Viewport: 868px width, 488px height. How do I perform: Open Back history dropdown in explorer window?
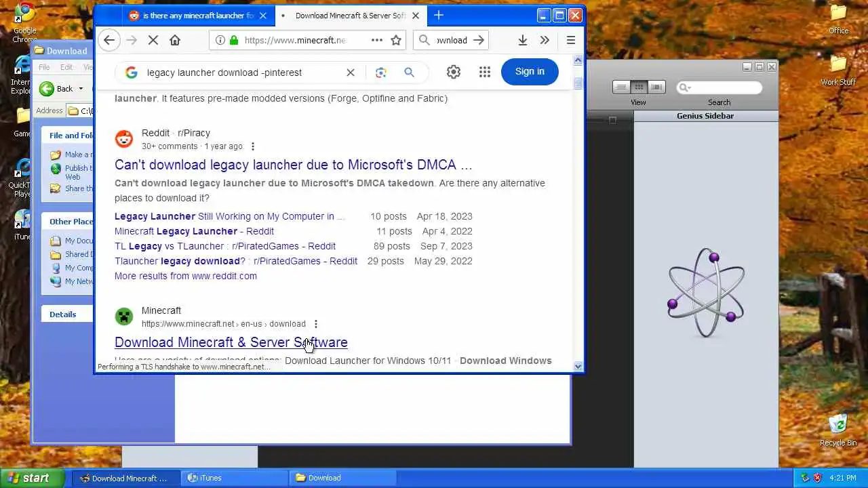(81, 89)
